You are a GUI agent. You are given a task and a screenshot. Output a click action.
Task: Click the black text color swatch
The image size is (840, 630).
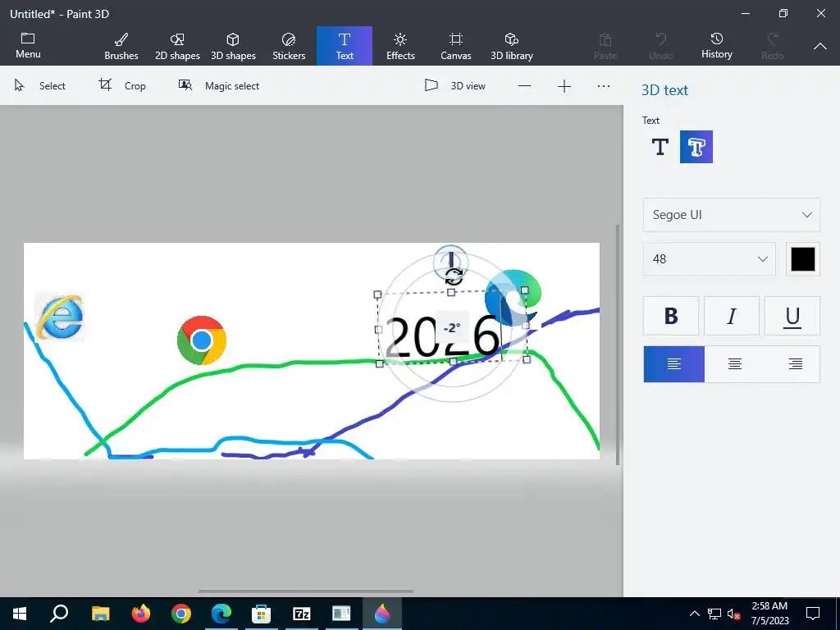(x=802, y=258)
